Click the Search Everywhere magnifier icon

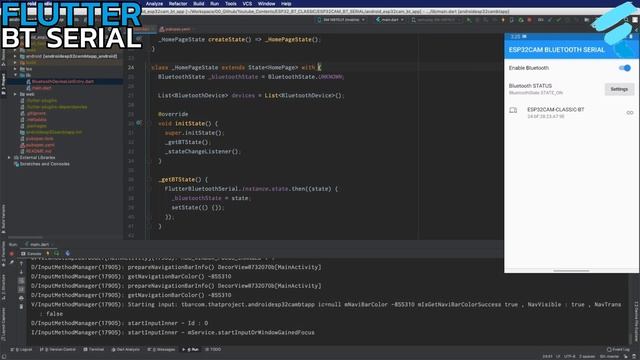(626, 20)
